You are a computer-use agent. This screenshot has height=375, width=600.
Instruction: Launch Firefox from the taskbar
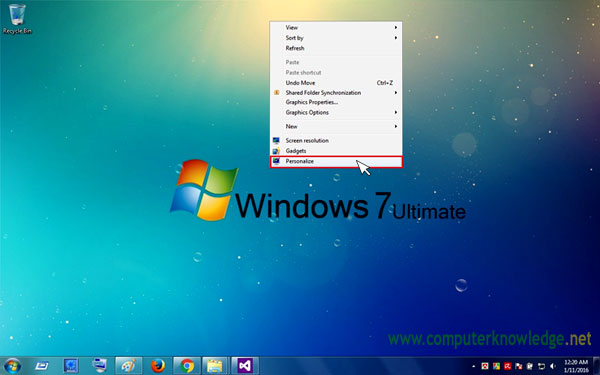(158, 366)
